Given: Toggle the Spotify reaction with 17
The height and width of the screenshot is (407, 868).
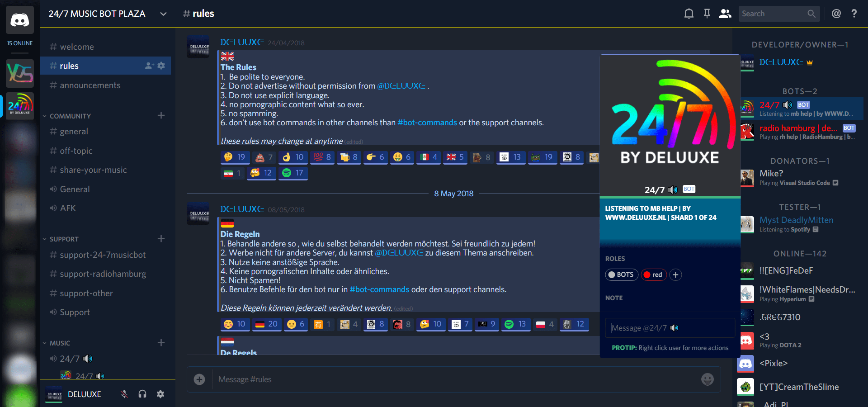Looking at the screenshot, I should [x=293, y=173].
